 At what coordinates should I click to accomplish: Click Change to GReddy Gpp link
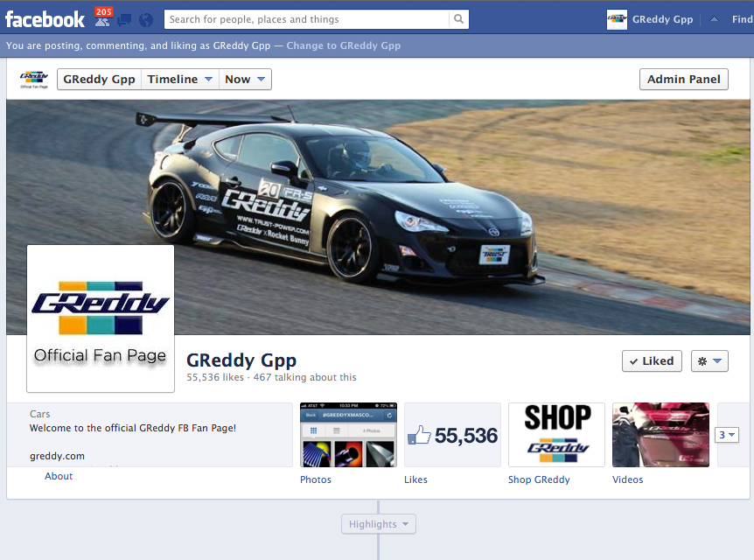(x=344, y=45)
